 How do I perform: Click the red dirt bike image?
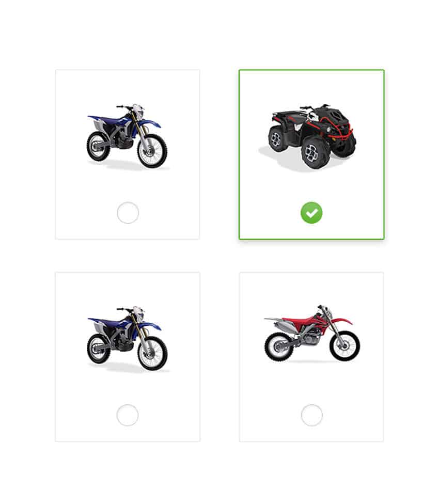[311, 333]
